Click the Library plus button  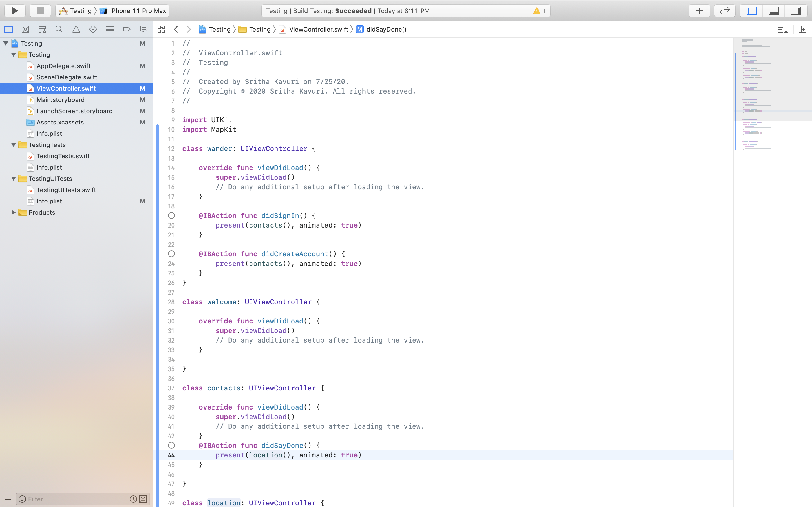[699, 11]
